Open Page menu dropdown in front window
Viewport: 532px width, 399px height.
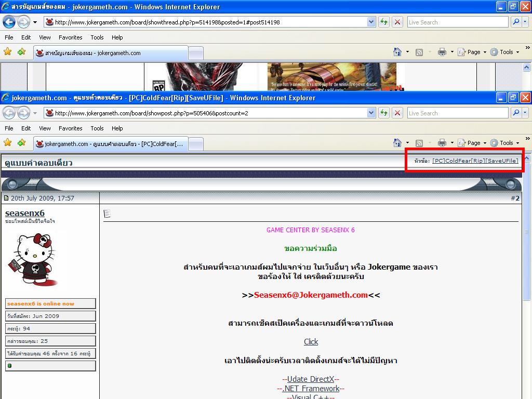click(x=472, y=143)
